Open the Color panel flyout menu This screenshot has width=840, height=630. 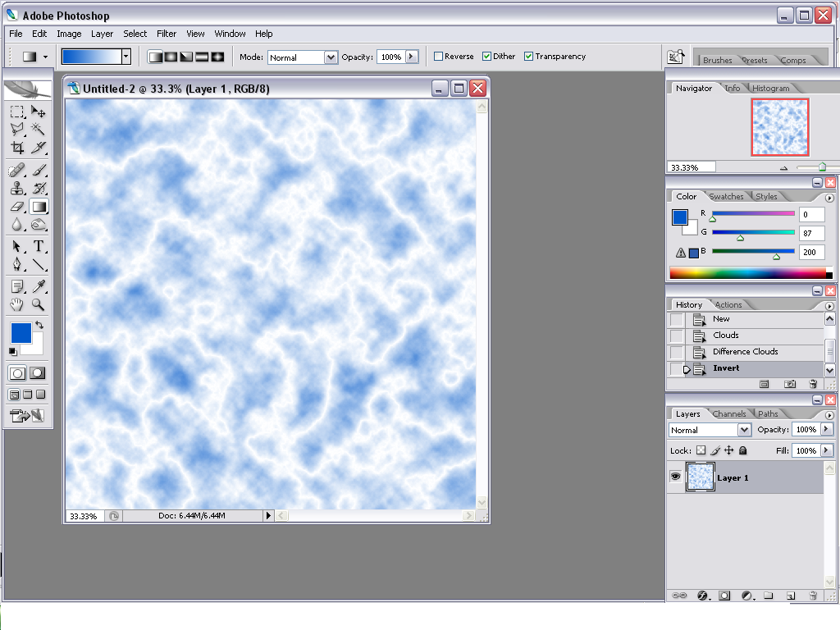point(829,198)
